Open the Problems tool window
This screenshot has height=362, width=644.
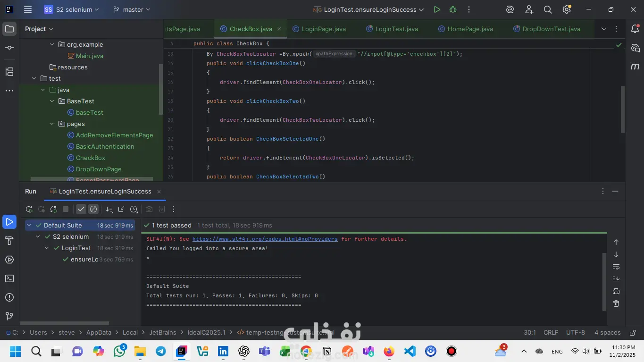tap(9, 297)
